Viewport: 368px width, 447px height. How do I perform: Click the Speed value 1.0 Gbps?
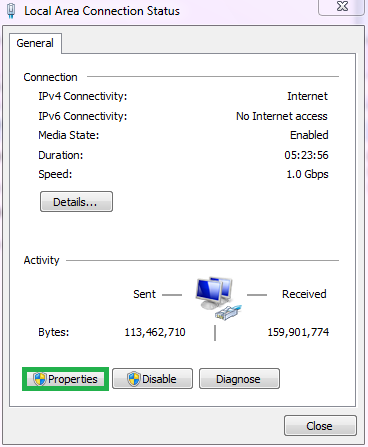pyautogui.click(x=307, y=174)
